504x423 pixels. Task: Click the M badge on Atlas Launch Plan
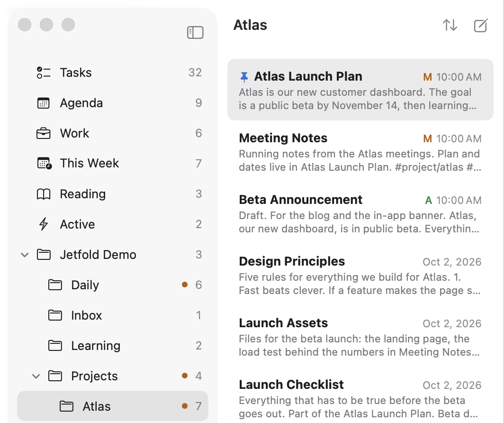(427, 77)
